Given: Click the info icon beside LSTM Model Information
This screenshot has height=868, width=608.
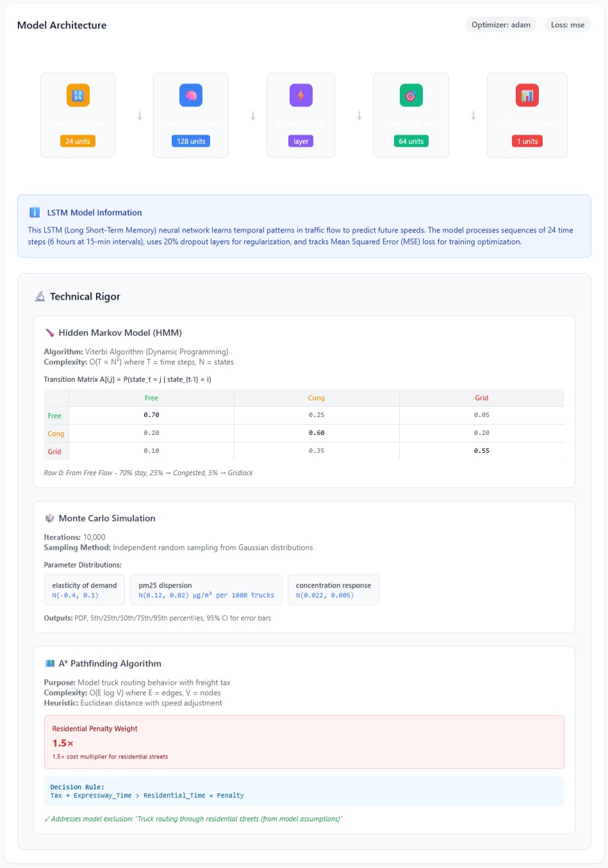Looking at the screenshot, I should coord(35,213).
